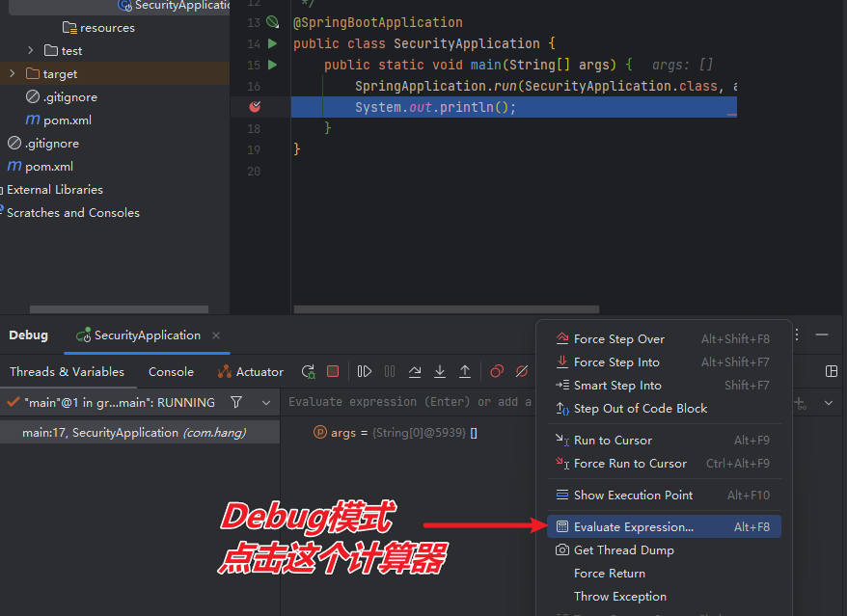This screenshot has width=847, height=616.
Task: Select Get Thread Dump menu item
Action: 664,550
